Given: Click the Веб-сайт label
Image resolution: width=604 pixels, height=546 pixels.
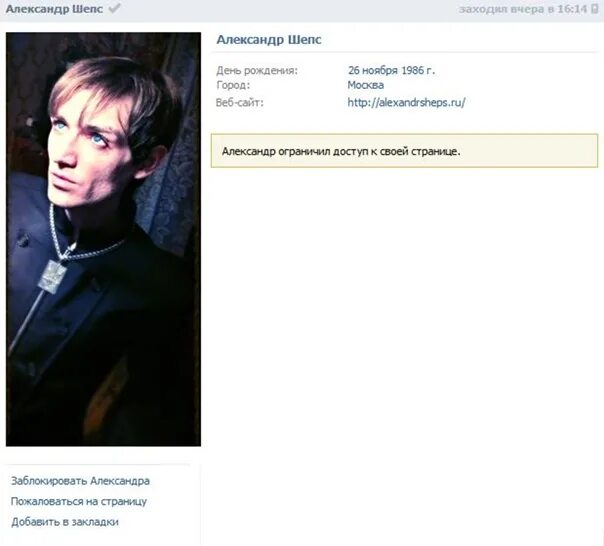Looking at the screenshot, I should point(240,102).
